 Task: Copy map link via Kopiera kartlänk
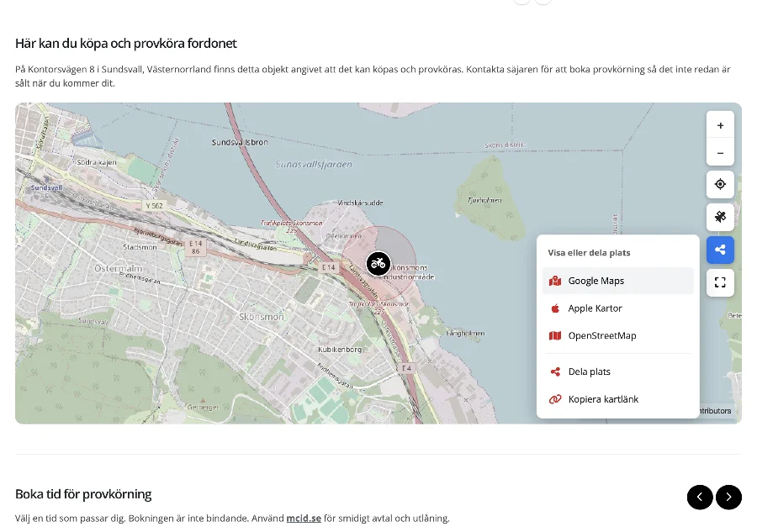pyautogui.click(x=618, y=399)
